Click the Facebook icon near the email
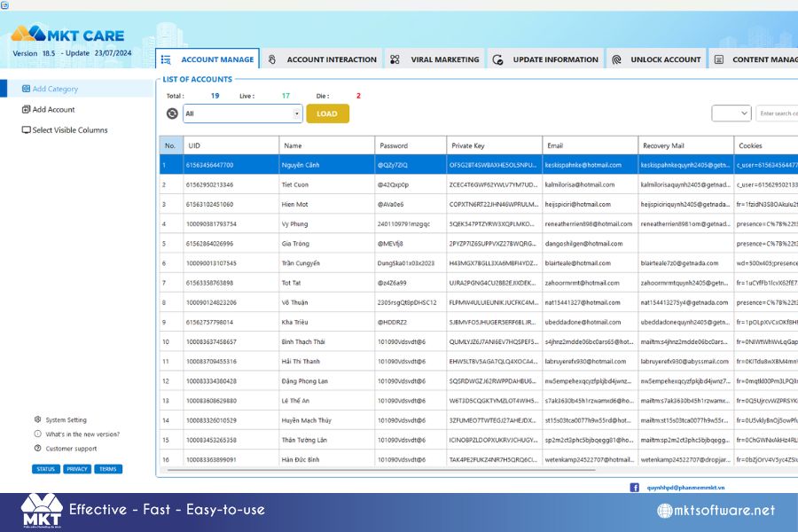Screen dimensions: 798x532 click(635, 487)
